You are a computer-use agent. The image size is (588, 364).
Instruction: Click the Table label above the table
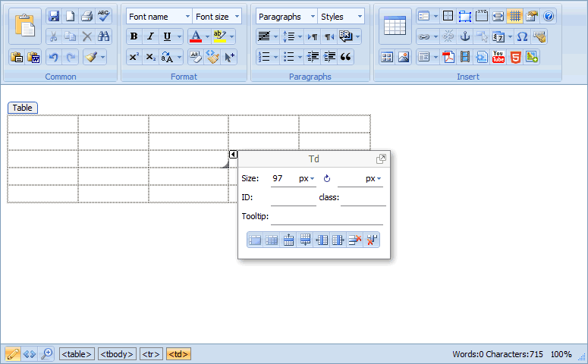22,108
